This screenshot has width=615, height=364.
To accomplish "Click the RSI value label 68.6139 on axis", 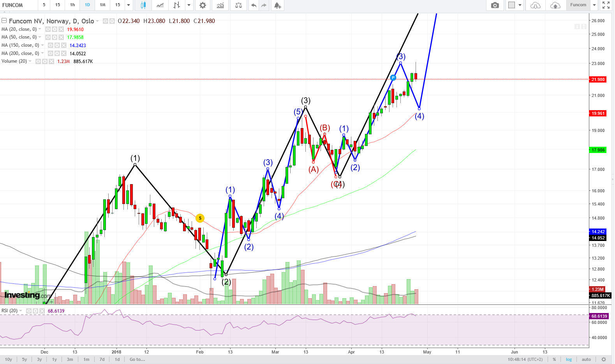I will 599,316.
